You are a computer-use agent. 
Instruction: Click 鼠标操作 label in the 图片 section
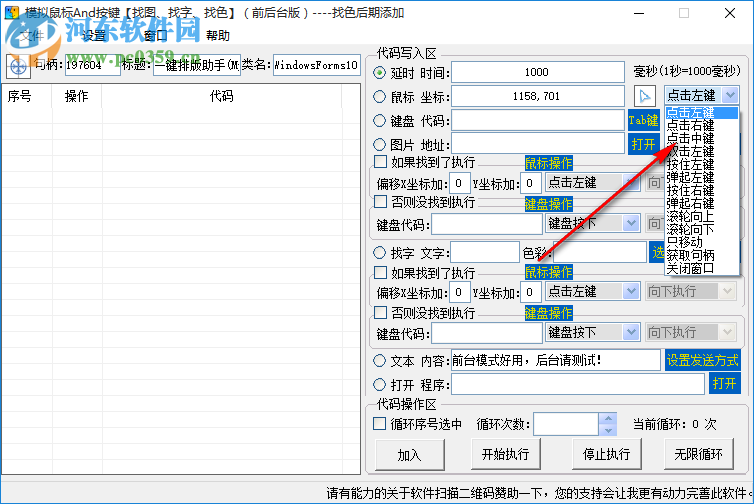pyautogui.click(x=549, y=163)
